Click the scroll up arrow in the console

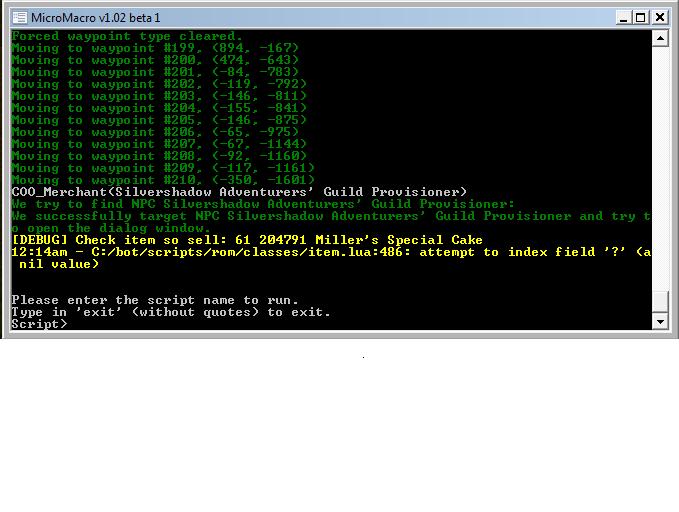pos(659,38)
